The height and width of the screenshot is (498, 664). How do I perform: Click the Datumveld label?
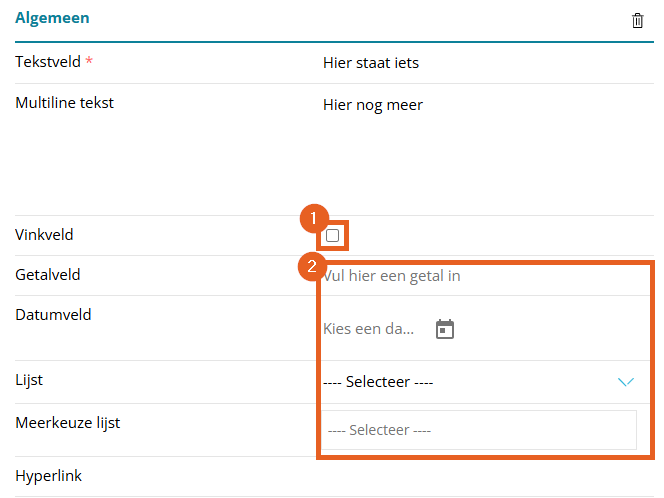(53, 315)
